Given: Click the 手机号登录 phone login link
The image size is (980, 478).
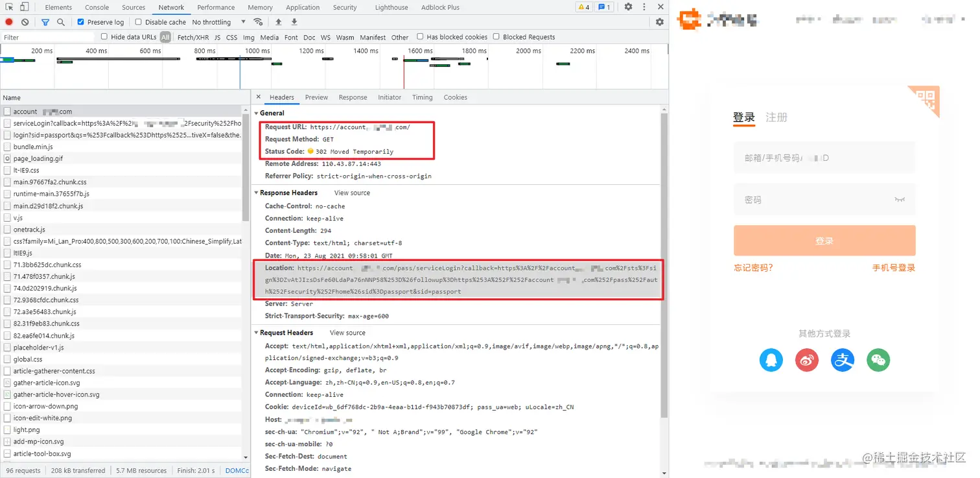Looking at the screenshot, I should (894, 268).
